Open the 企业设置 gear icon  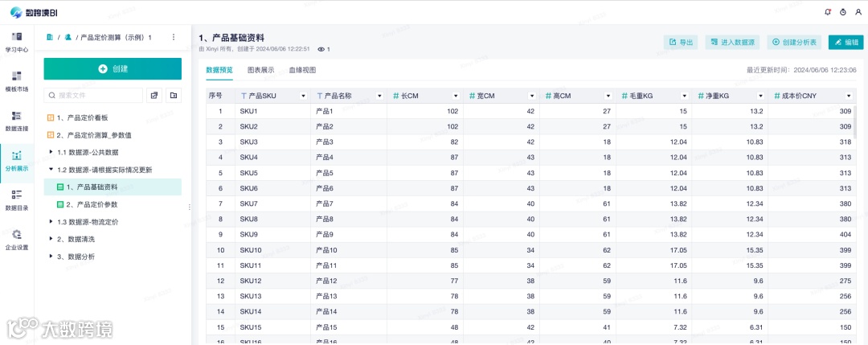tap(17, 234)
